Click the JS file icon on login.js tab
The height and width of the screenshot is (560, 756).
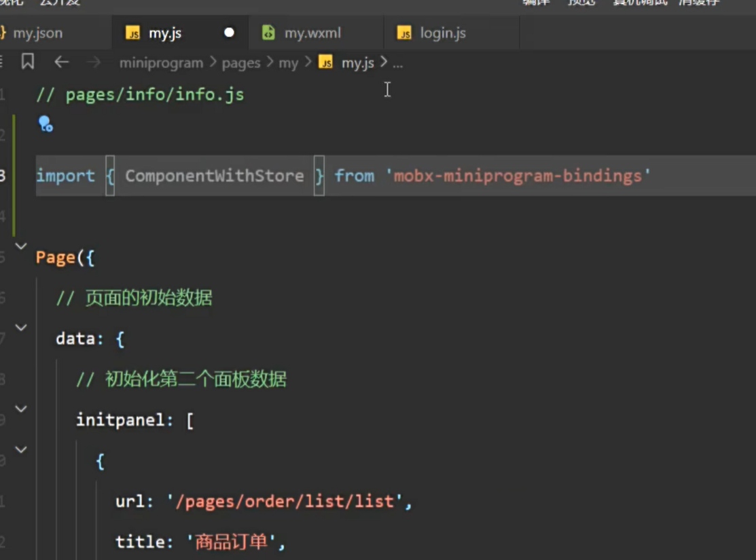coord(405,33)
